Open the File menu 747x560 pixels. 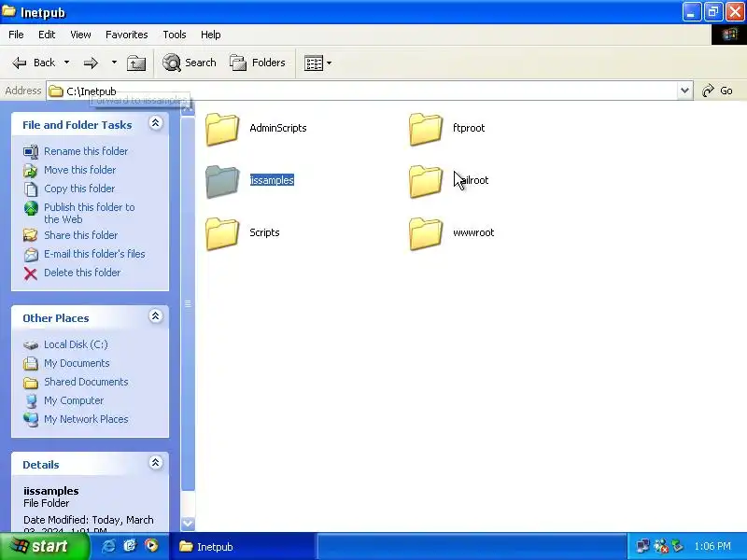16,35
